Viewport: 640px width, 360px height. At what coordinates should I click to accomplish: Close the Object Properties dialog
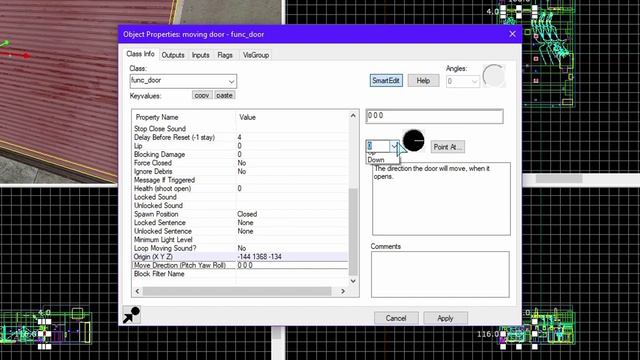click(512, 34)
